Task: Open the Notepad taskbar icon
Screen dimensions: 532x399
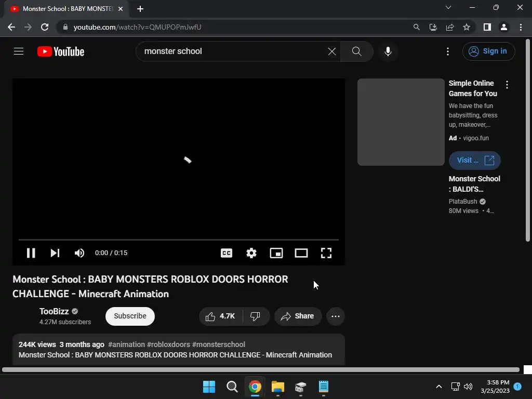Action: tap(323, 387)
